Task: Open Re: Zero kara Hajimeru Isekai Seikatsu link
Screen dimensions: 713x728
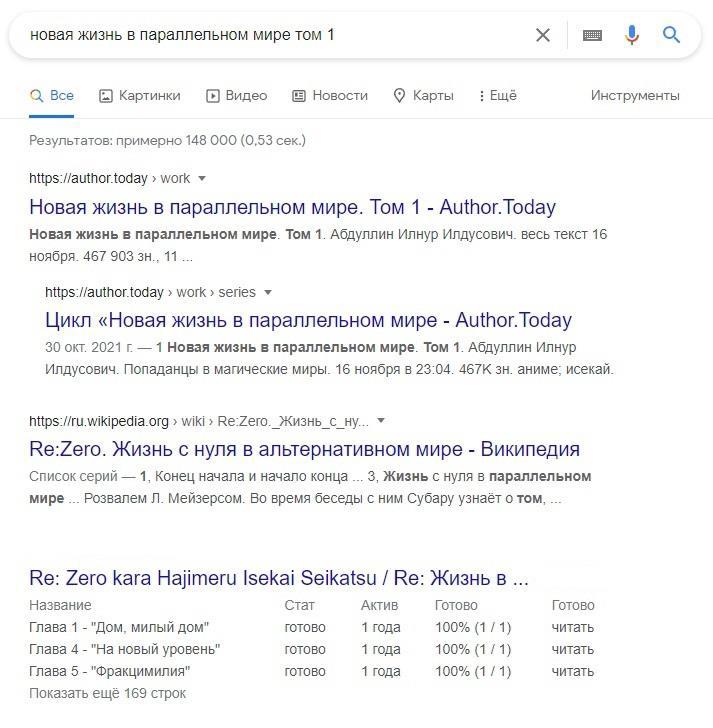Action: click(279, 578)
